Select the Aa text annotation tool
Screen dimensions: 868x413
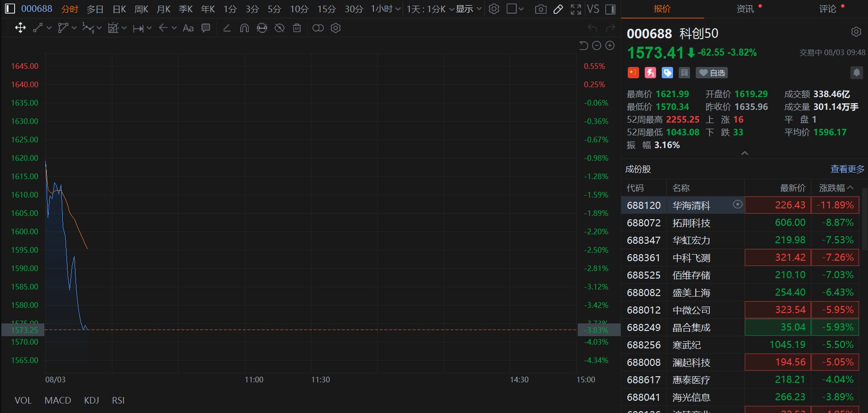188,28
